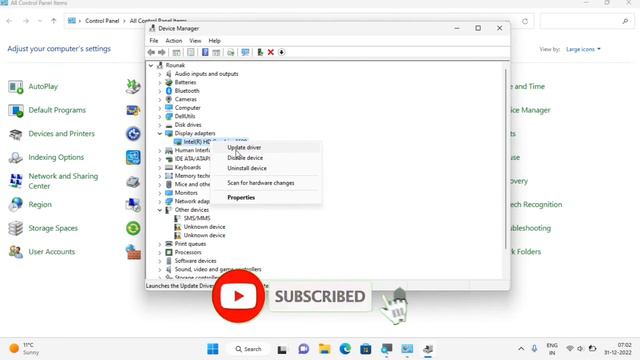Screen dimensions: 640x360
Task: Click the ENG IN language indicator
Action: [552, 349]
